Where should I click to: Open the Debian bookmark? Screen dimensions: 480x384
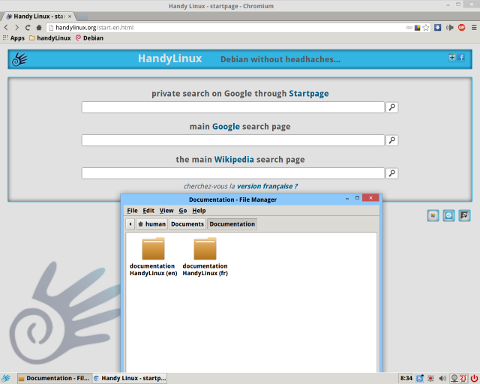click(90, 38)
